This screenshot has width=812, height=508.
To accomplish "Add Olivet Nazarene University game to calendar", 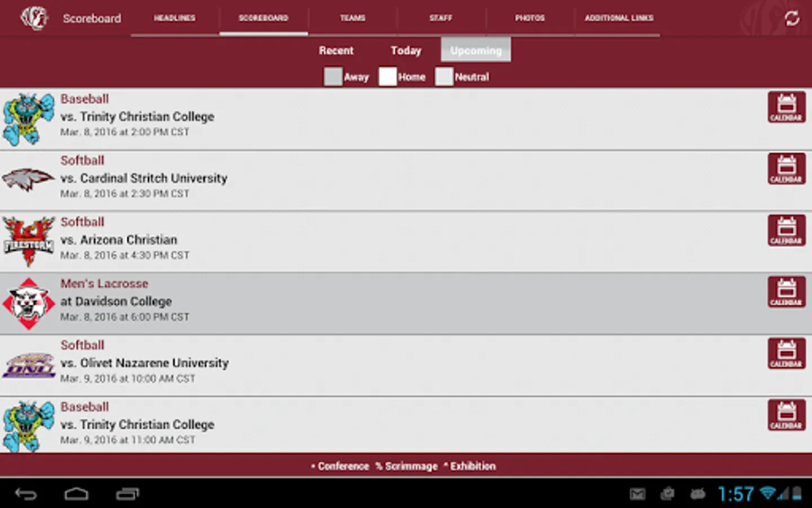I will point(786,353).
